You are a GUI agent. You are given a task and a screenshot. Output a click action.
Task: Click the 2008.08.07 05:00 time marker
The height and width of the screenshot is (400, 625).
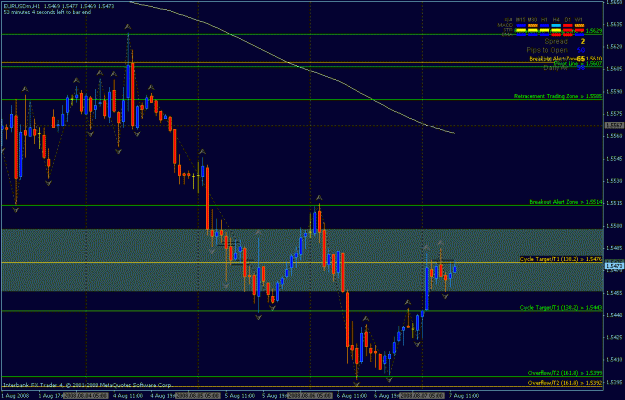424,396
